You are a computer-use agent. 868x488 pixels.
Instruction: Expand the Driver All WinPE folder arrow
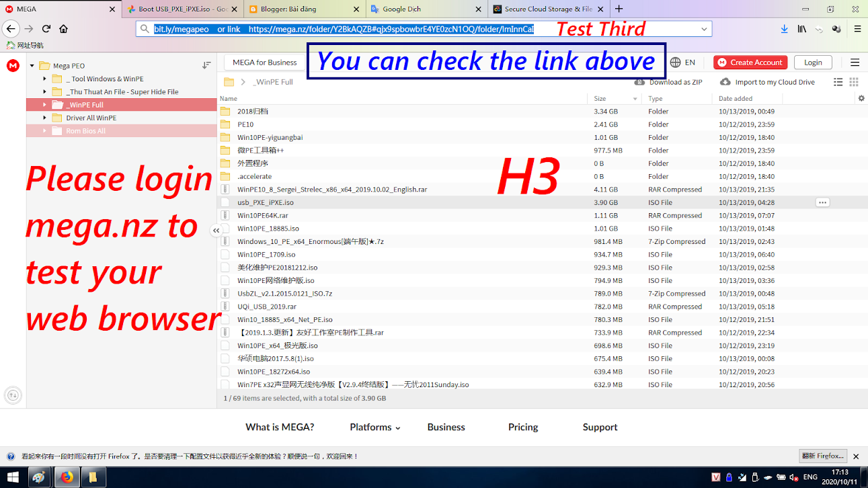(x=44, y=118)
